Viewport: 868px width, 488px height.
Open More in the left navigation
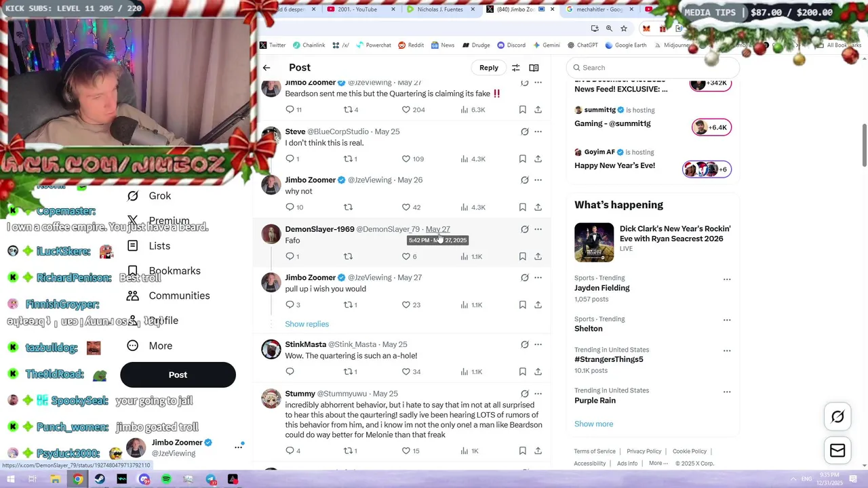click(x=149, y=346)
